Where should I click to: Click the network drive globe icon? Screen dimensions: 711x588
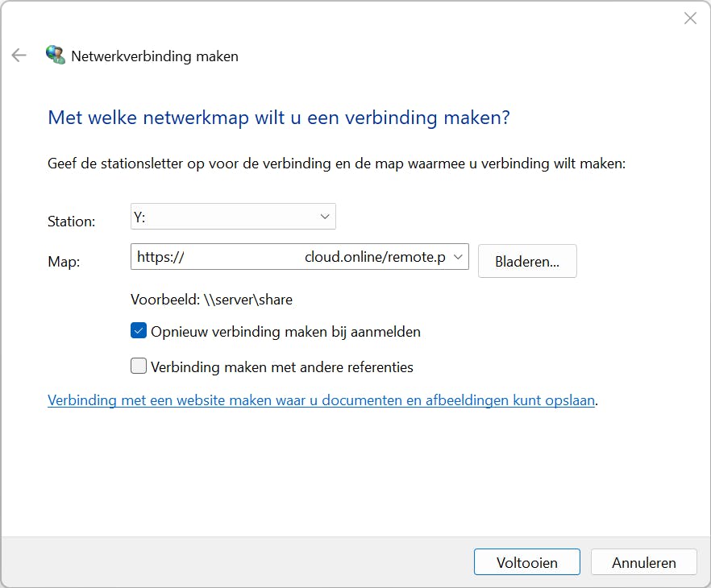pyautogui.click(x=55, y=56)
